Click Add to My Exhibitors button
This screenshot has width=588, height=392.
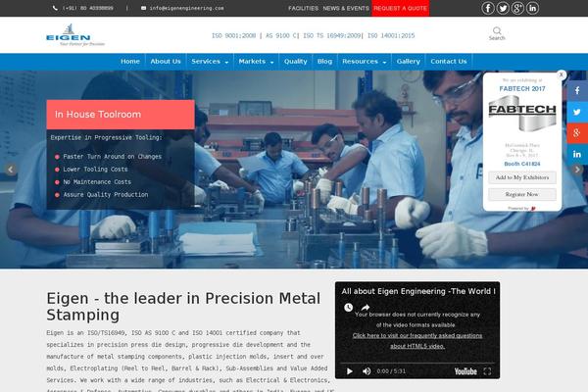tap(522, 177)
